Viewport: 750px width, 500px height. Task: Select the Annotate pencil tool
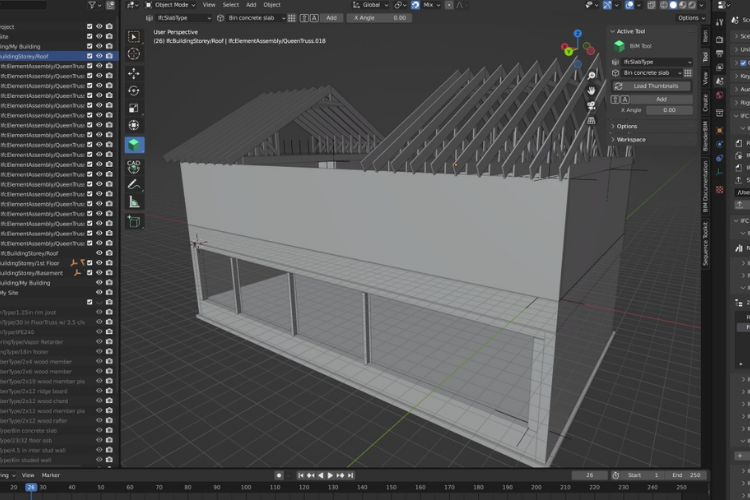pyautogui.click(x=134, y=184)
